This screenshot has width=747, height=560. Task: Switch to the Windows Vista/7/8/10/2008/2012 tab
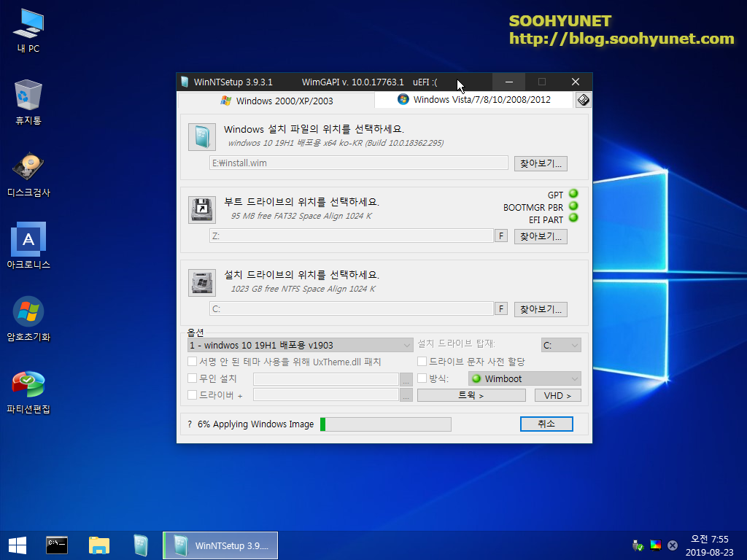click(473, 99)
